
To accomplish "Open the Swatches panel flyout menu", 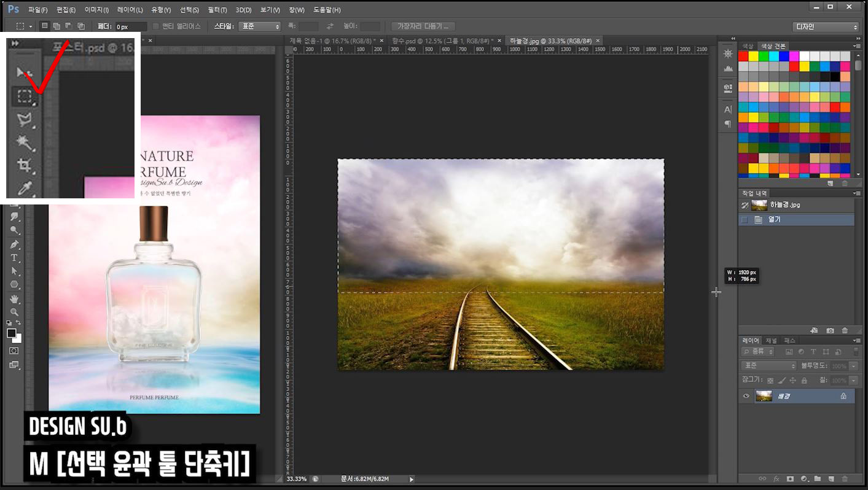I will (856, 46).
